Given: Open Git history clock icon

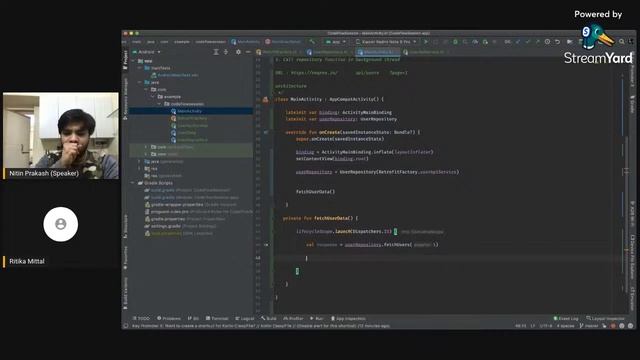Looking at the screenshot, I should pyautogui.click(x=547, y=42).
